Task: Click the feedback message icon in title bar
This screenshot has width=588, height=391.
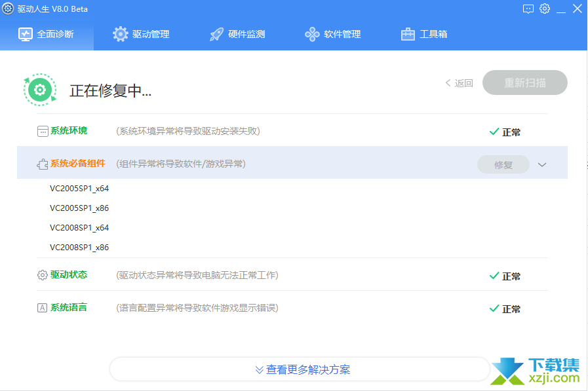Action: [x=528, y=9]
